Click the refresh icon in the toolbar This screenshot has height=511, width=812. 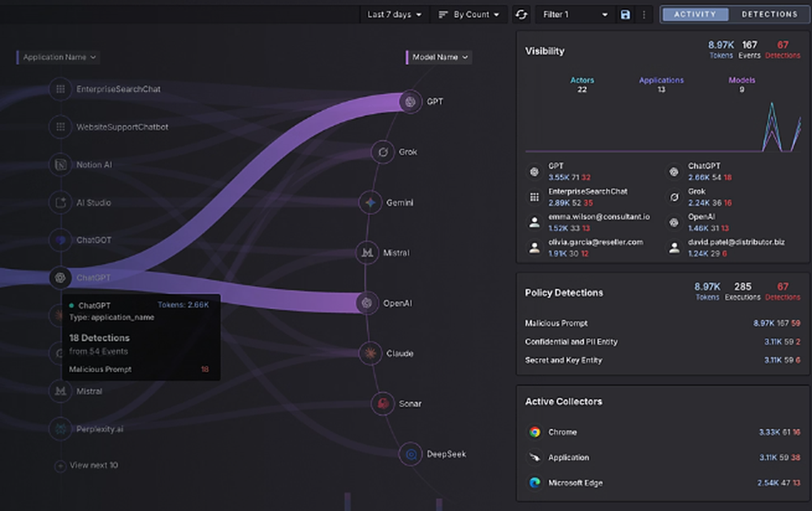(521, 14)
